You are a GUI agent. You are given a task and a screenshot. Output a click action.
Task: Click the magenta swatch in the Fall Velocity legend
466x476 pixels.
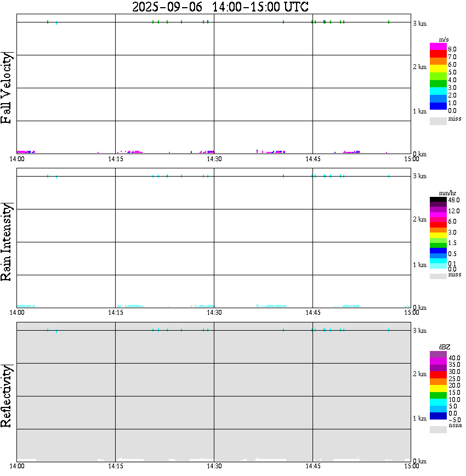point(438,47)
